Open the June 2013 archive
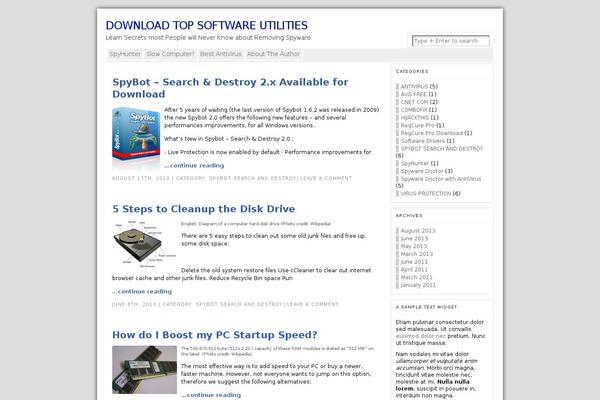The width and height of the screenshot is (600, 400). point(414,238)
